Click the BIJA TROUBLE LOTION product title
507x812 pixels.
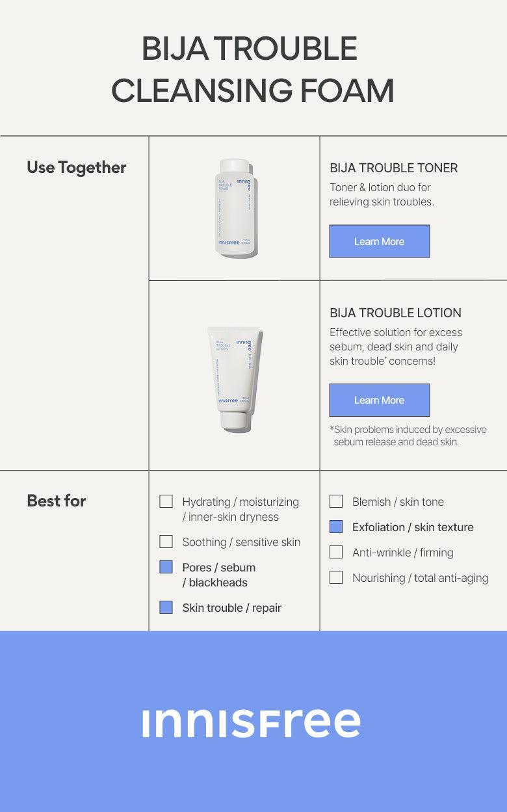395,313
